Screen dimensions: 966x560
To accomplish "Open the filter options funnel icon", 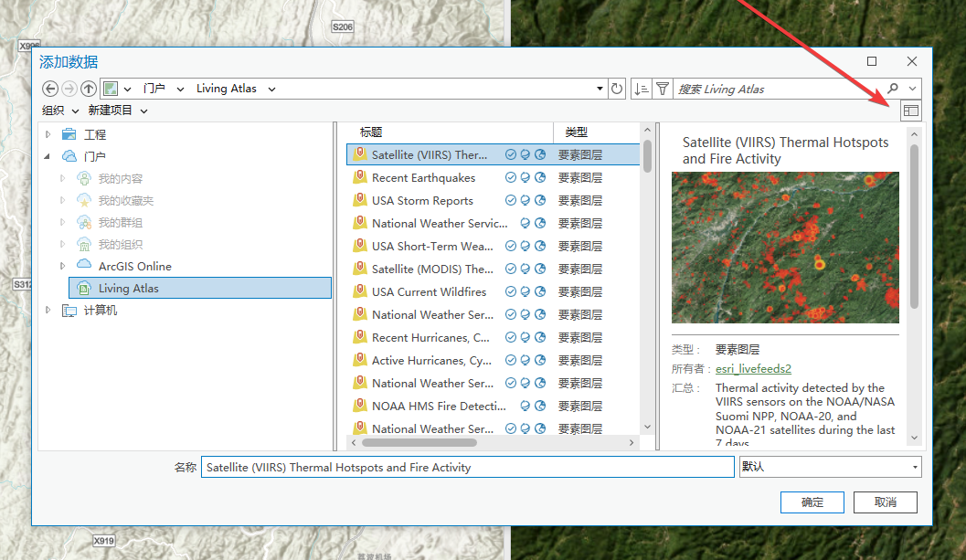I will coord(663,89).
